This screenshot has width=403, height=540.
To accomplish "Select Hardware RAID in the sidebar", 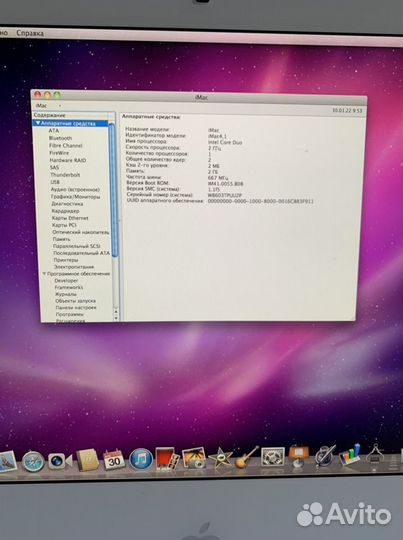I will coord(68,160).
